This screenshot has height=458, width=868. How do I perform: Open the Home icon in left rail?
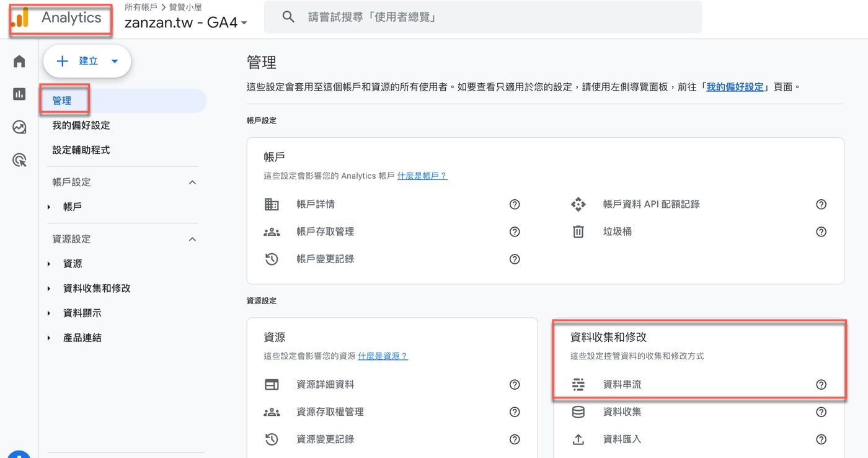coord(19,61)
